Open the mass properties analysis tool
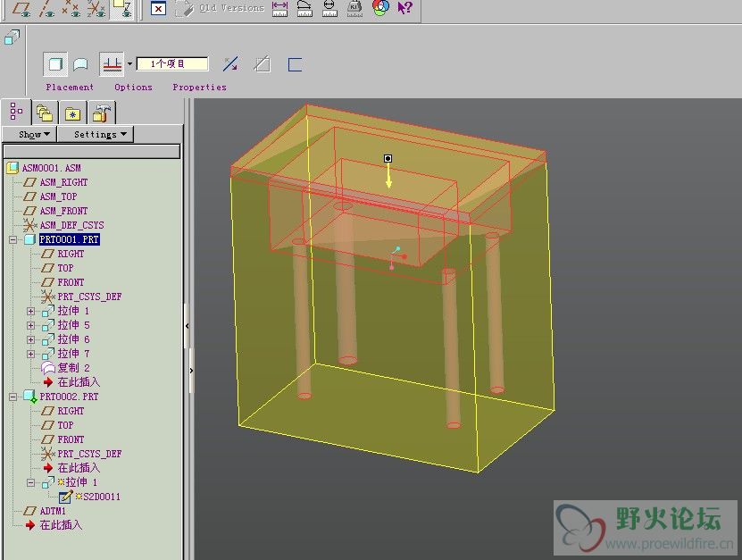The width and height of the screenshot is (742, 560). click(354, 9)
